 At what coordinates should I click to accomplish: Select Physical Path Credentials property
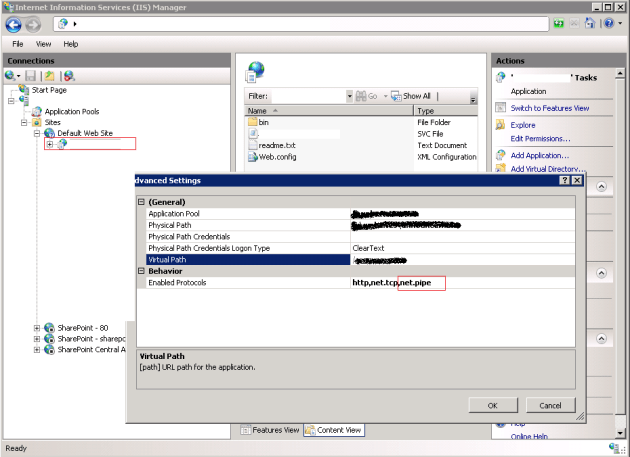pyautogui.click(x=360, y=237)
